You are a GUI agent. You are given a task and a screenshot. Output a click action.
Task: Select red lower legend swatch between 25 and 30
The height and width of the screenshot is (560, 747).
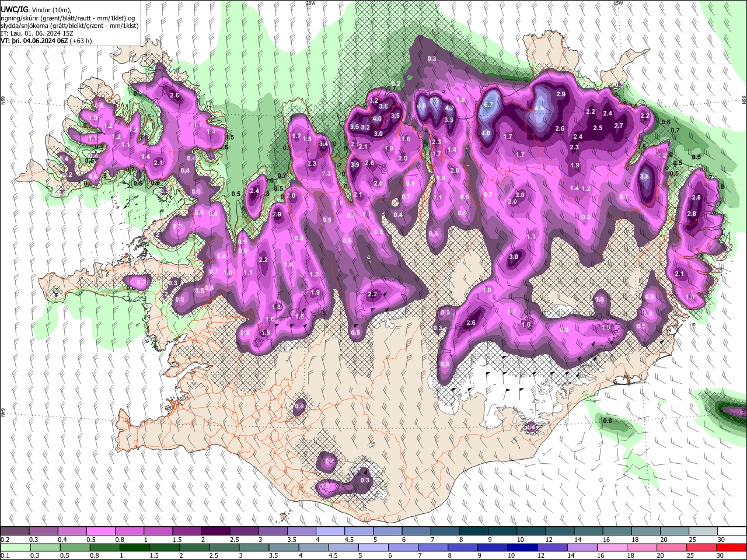(702, 547)
